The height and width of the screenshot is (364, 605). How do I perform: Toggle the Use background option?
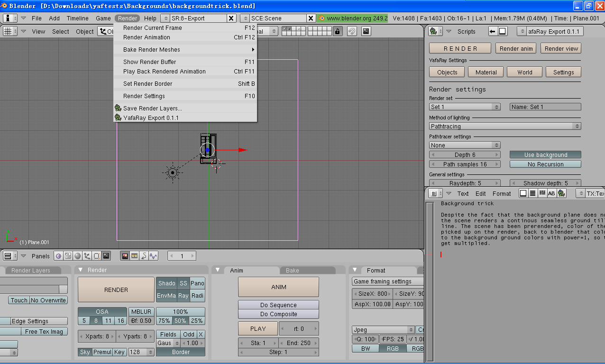(545, 155)
